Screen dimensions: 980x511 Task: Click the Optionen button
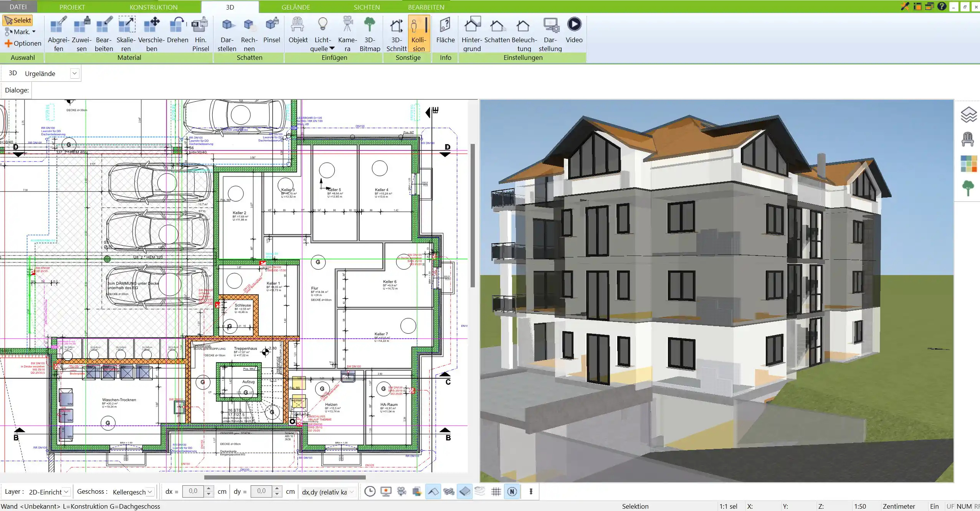tap(23, 43)
